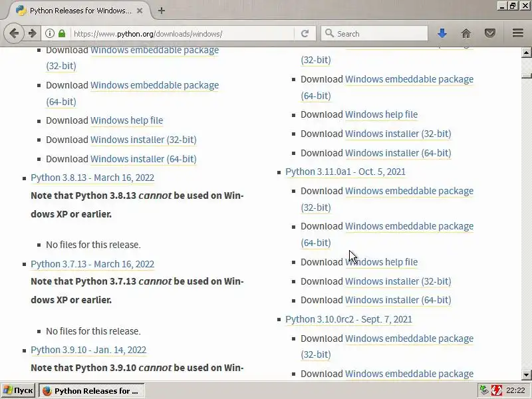Open the Пуск start menu
This screenshot has width=532, height=399.
(x=18, y=390)
